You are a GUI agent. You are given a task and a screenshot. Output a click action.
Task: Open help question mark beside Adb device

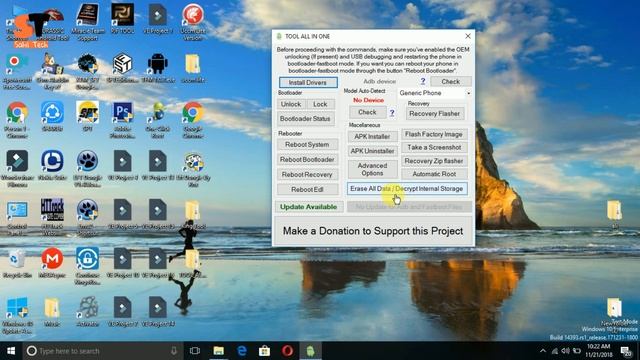(x=423, y=81)
